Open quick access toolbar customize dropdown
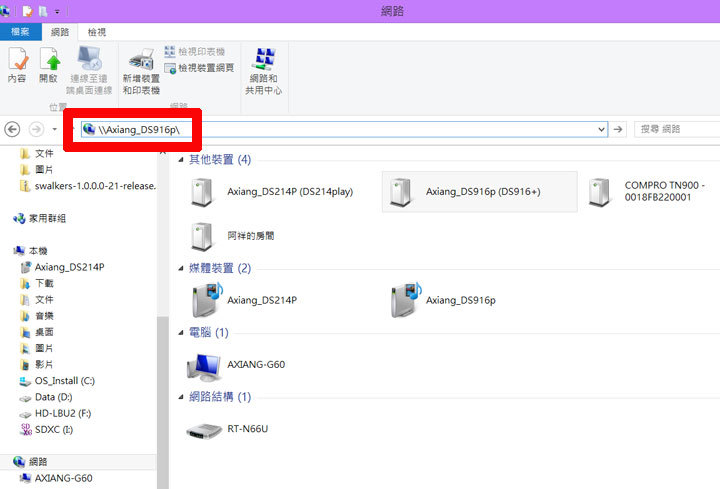 [x=57, y=11]
